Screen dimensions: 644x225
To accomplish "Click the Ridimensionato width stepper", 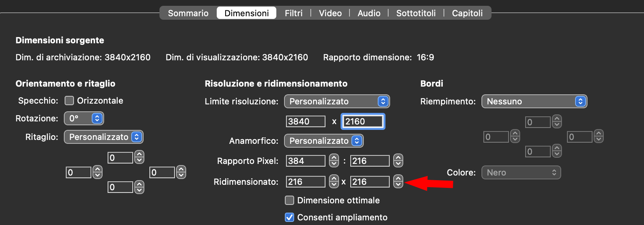I will 334,181.
